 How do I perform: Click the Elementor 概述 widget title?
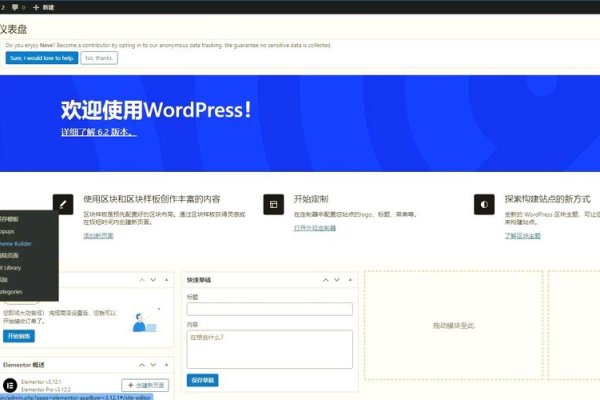click(x=24, y=365)
